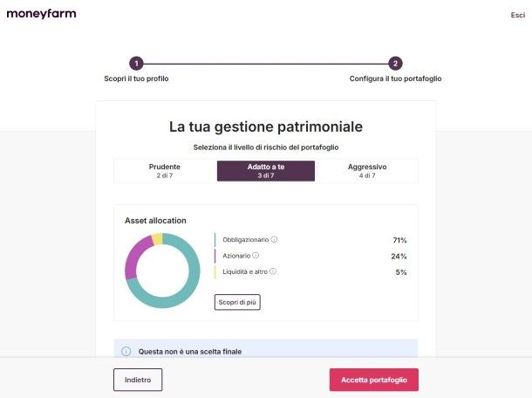
Task: Select the Prudente risk level
Action: click(165, 170)
